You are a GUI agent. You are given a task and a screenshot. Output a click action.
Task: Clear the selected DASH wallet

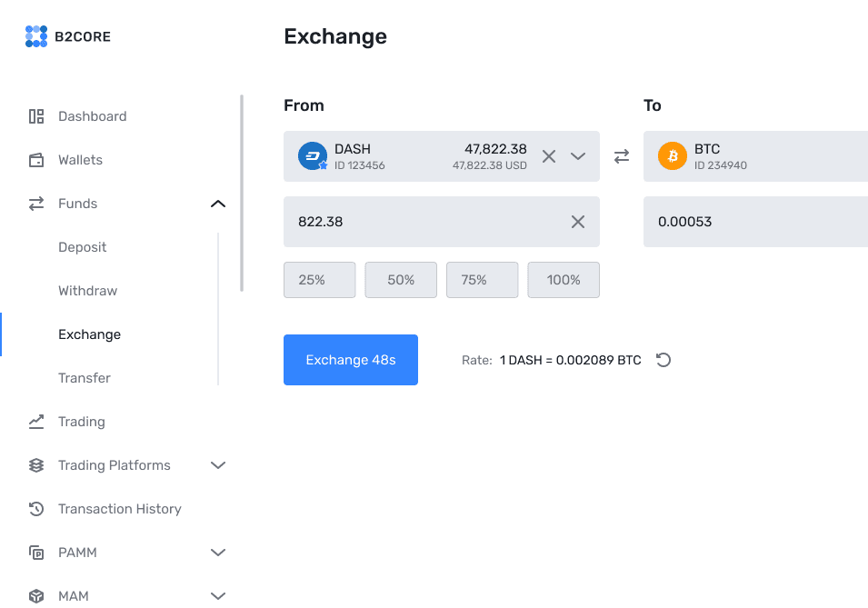(549, 156)
